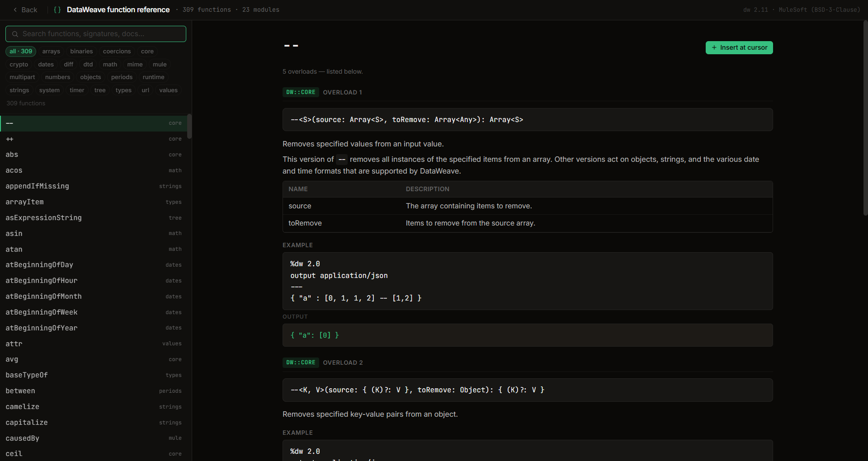Click the source parameter row
This screenshot has width=868, height=461.
point(528,206)
